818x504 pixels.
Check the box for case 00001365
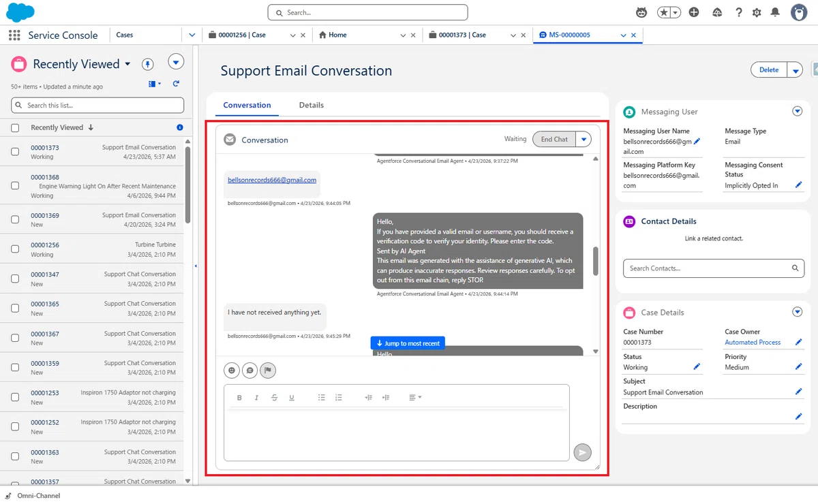point(15,309)
